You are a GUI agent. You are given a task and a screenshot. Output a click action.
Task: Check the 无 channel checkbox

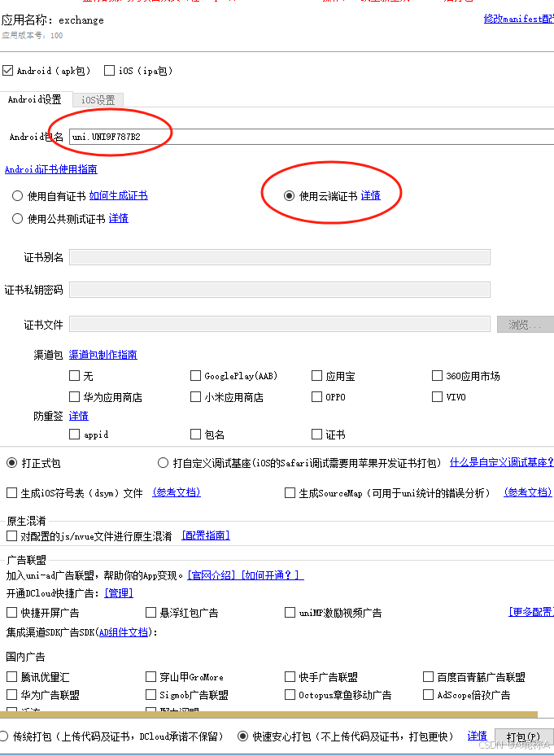[74, 375]
